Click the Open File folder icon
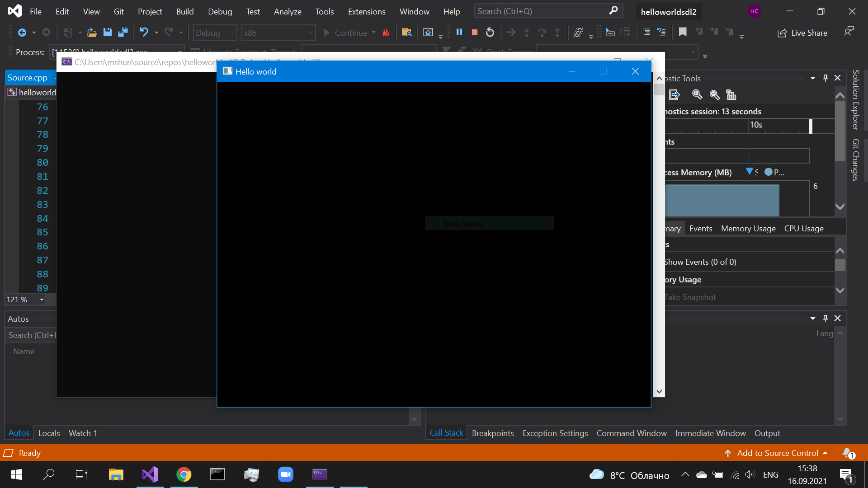Image resolution: width=868 pixels, height=488 pixels. click(92, 33)
